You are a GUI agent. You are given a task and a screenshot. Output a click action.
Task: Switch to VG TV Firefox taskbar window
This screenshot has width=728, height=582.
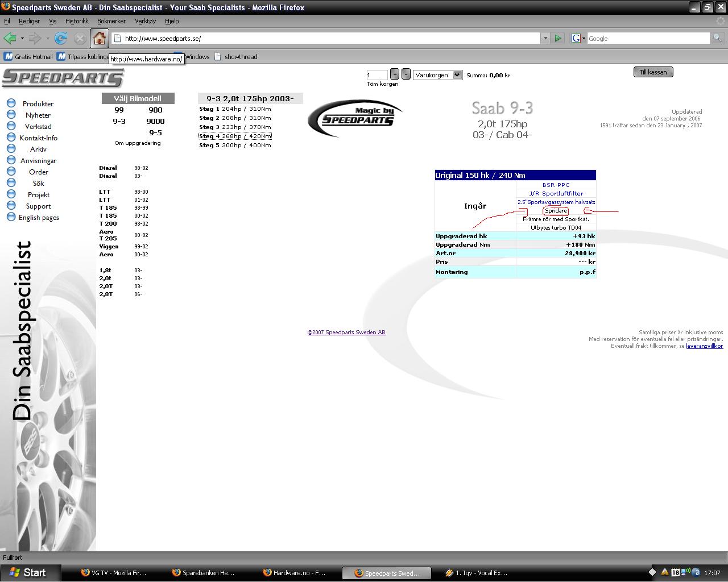click(x=118, y=573)
